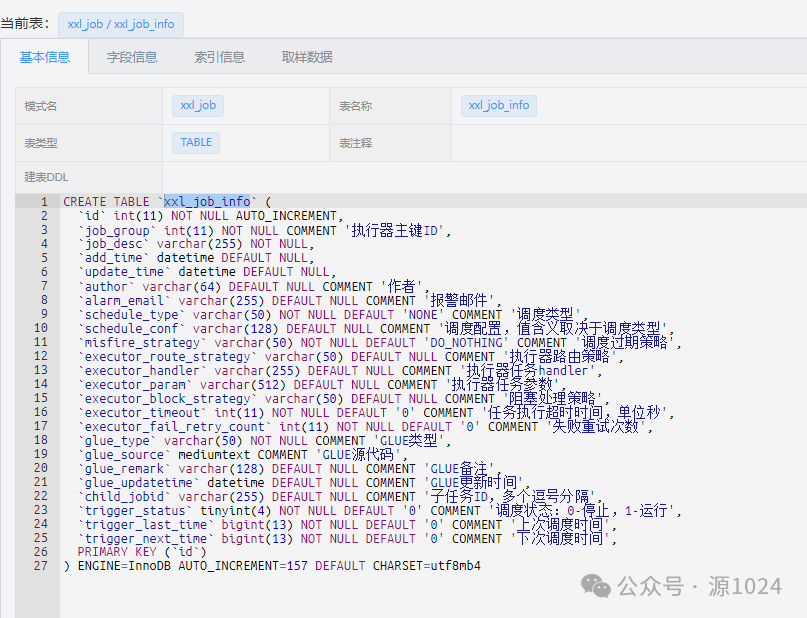Click the CHARSET=utf8mb4 text
This screenshot has width=807, height=618.
[x=427, y=566]
